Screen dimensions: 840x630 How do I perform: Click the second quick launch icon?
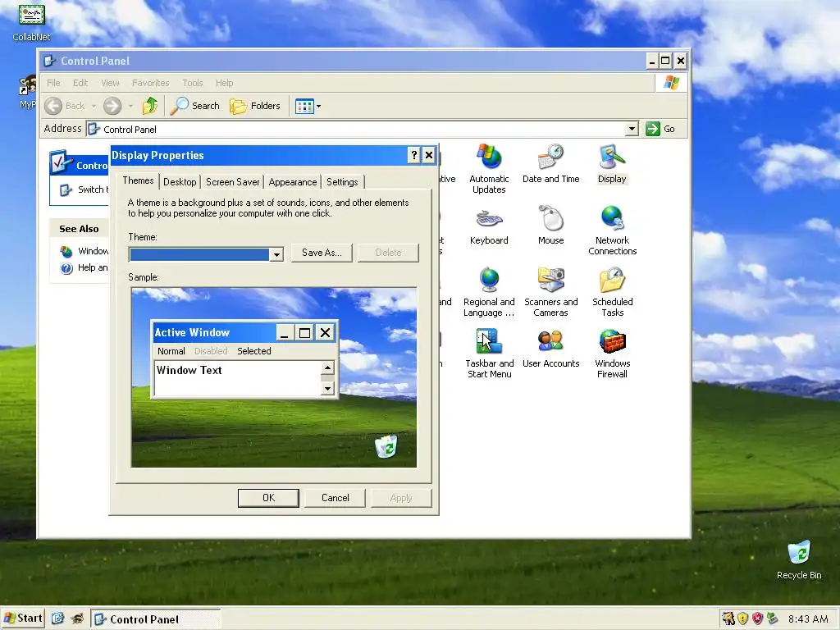click(77, 619)
